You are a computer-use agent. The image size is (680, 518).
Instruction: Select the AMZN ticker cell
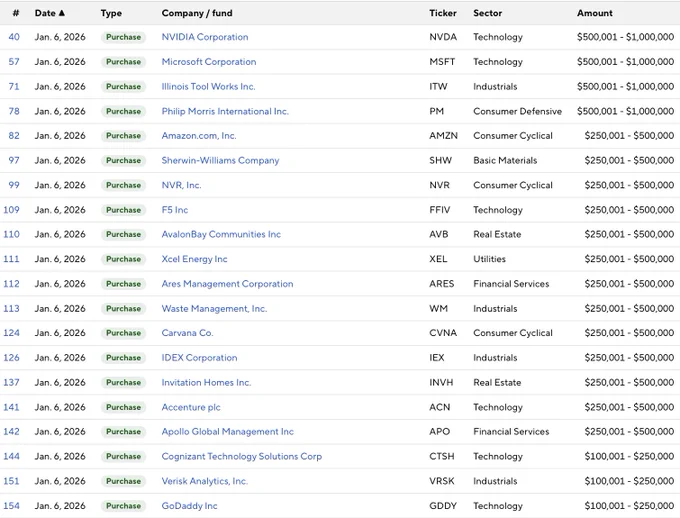coord(443,135)
